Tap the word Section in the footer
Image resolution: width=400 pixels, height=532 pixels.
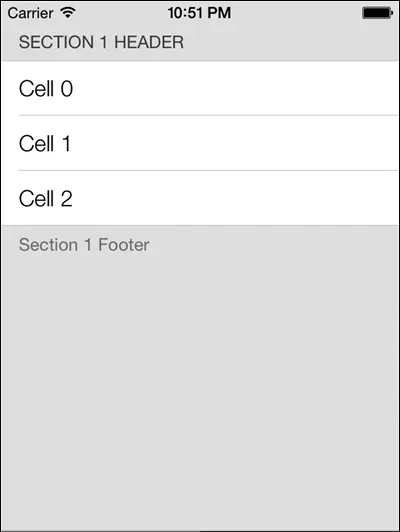coord(48,245)
